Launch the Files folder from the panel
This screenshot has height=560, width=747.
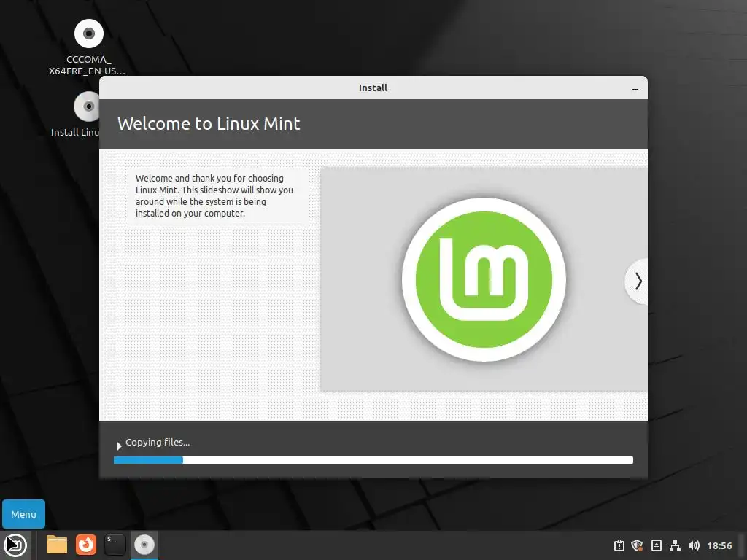pyautogui.click(x=57, y=545)
